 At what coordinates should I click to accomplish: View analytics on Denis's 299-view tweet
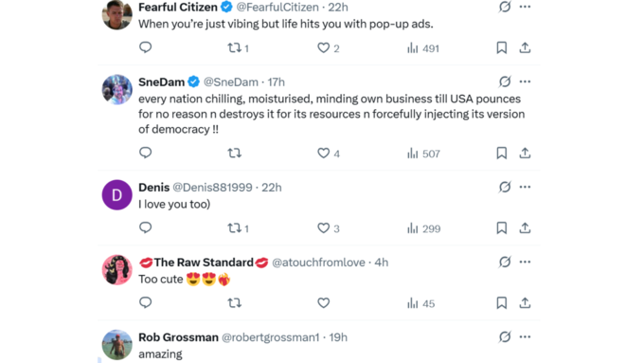[423, 228]
